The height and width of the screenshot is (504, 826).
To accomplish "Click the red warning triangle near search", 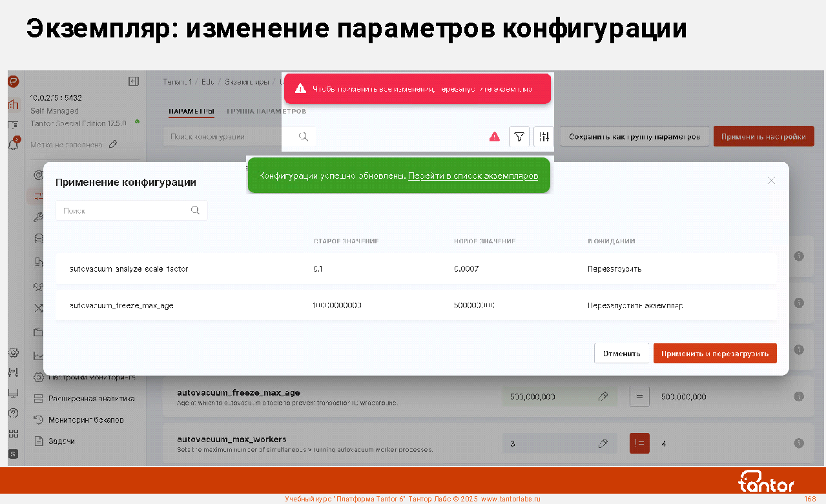I will (x=494, y=137).
